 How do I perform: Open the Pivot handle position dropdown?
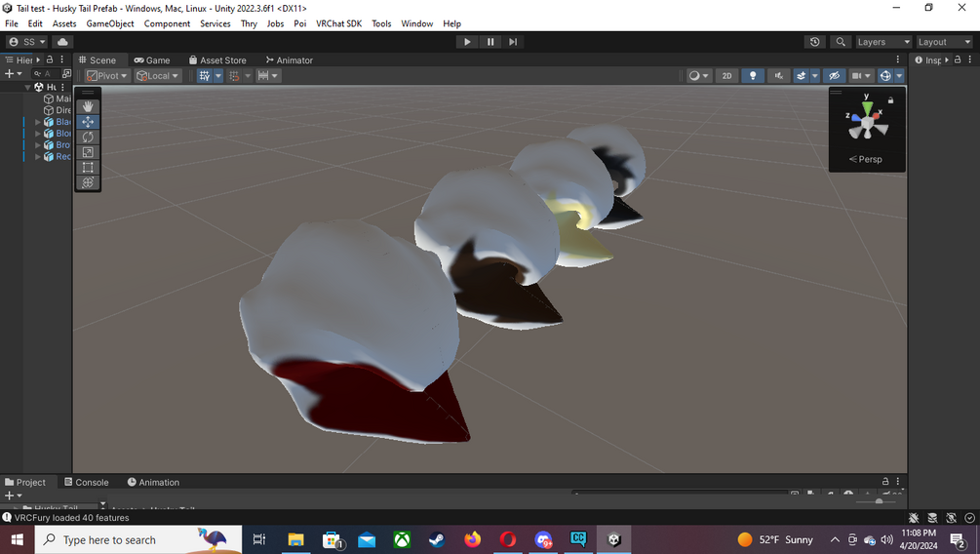pyautogui.click(x=107, y=76)
